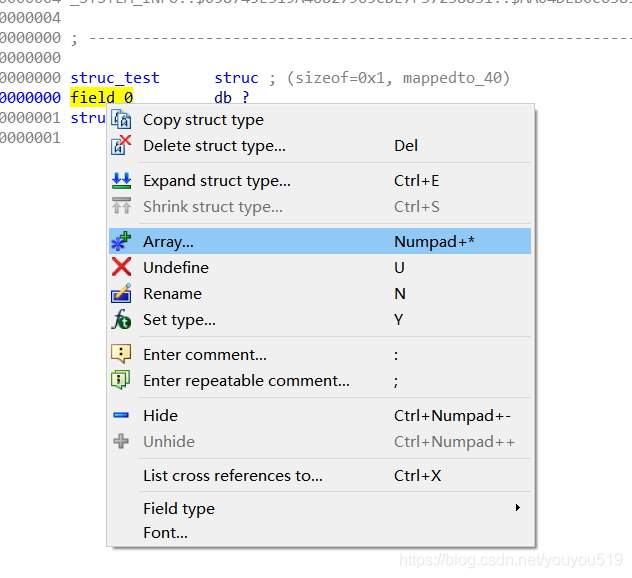Click the Enter comment bubble icon
Screen dimensions: 632x578
tap(121, 354)
